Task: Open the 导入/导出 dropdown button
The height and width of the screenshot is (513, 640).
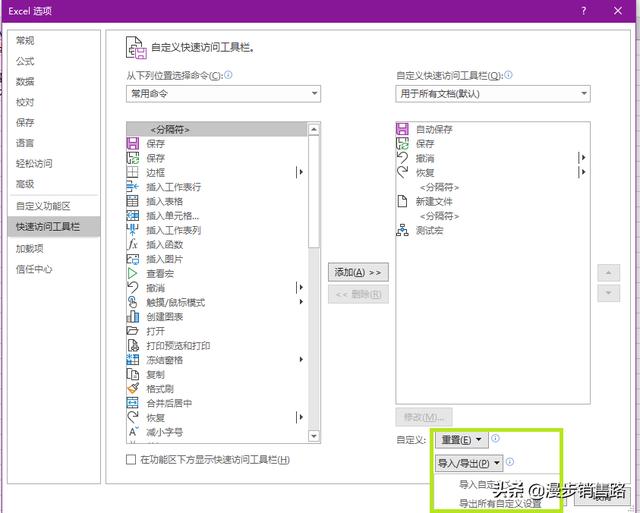Action: (469, 464)
